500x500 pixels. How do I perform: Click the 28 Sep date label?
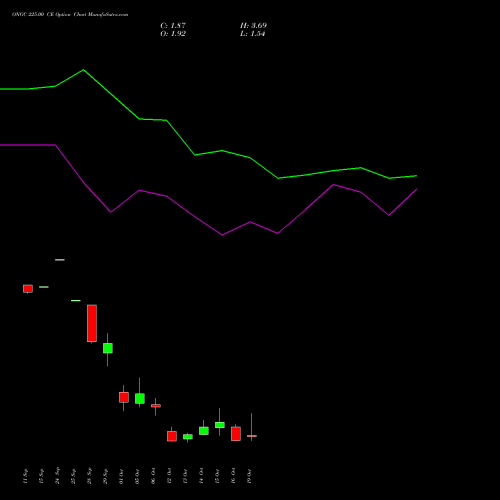(89, 476)
